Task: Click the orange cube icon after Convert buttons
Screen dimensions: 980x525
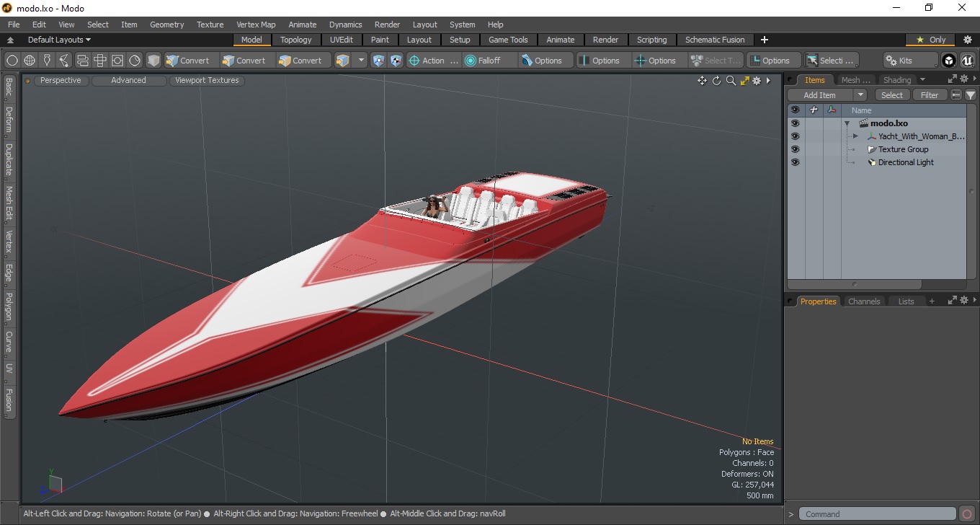Action: click(343, 61)
